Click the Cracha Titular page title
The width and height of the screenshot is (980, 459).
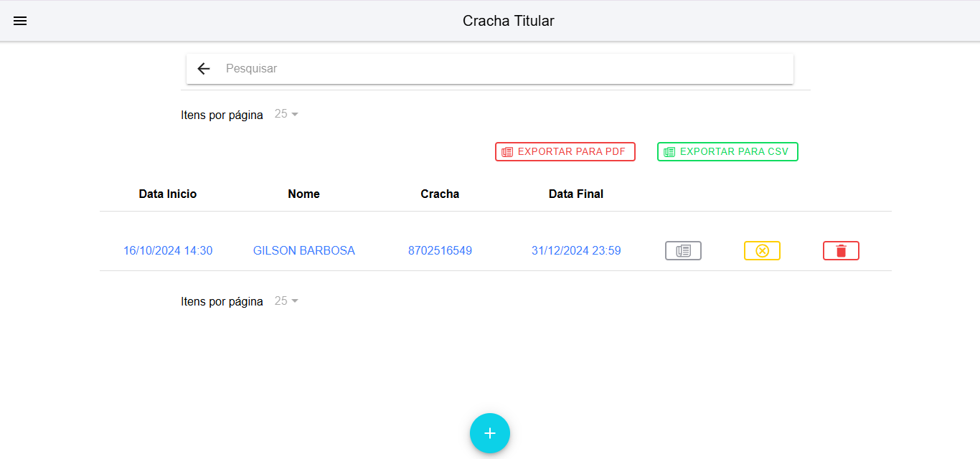point(508,21)
